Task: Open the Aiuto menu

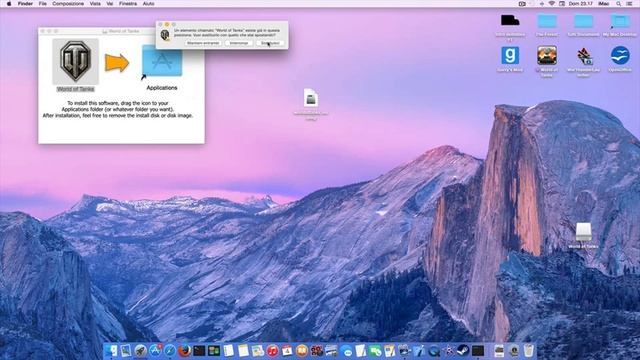Action: click(x=148, y=4)
